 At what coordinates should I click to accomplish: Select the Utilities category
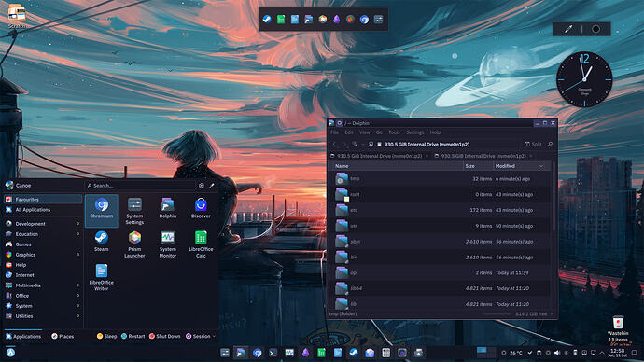click(x=43, y=316)
